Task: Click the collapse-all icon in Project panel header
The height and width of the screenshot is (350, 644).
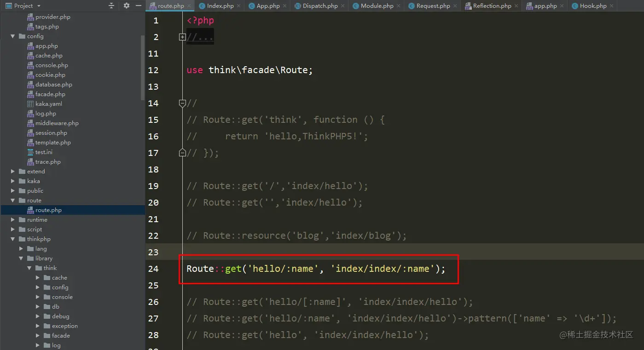Action: coord(111,6)
